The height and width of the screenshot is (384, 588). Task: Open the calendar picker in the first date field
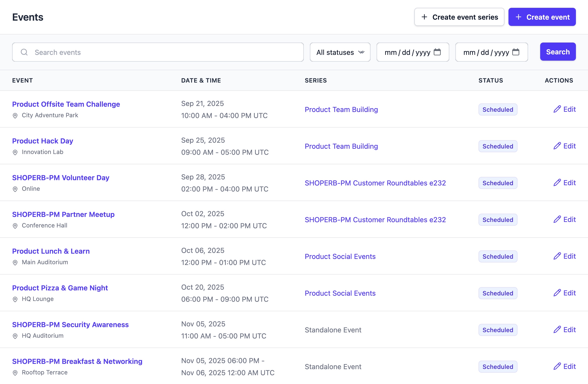click(437, 52)
